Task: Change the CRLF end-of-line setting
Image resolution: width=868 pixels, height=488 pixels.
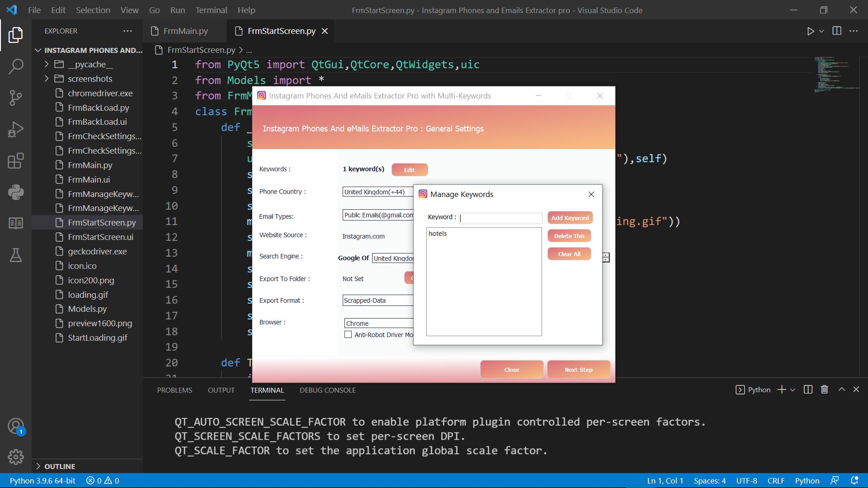Action: (x=776, y=481)
